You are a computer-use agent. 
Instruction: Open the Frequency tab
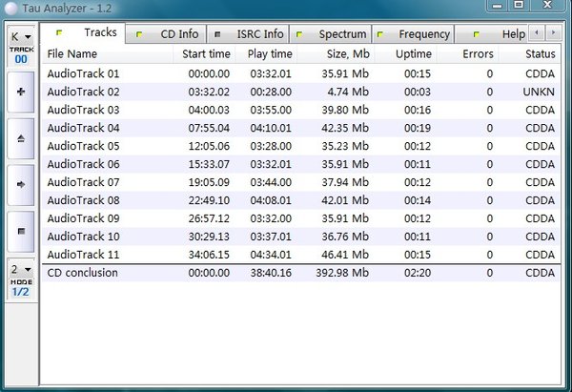coord(413,34)
